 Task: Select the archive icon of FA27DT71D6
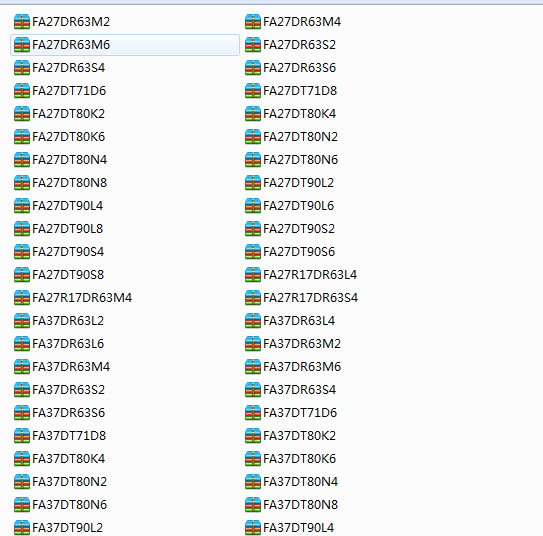(x=22, y=91)
